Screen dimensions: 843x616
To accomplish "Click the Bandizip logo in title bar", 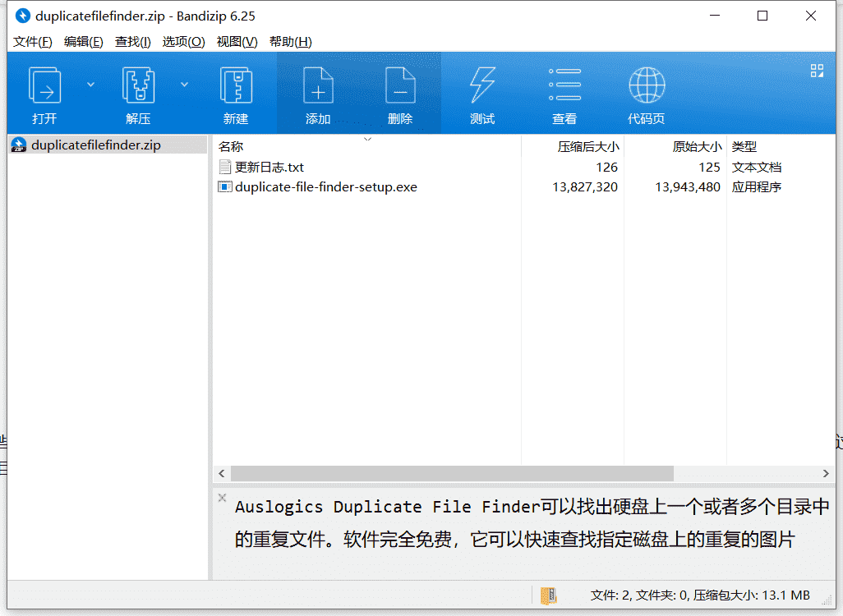I will [x=22, y=16].
